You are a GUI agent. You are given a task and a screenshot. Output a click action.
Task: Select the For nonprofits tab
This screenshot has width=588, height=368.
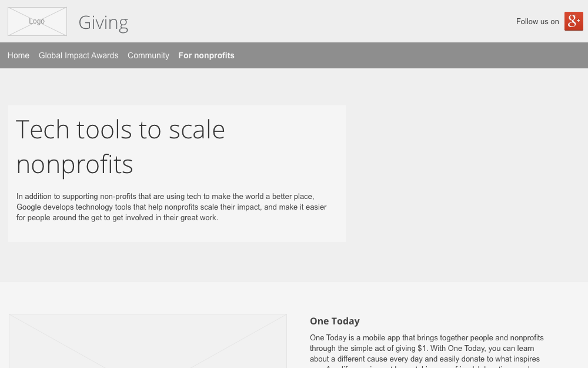point(206,55)
